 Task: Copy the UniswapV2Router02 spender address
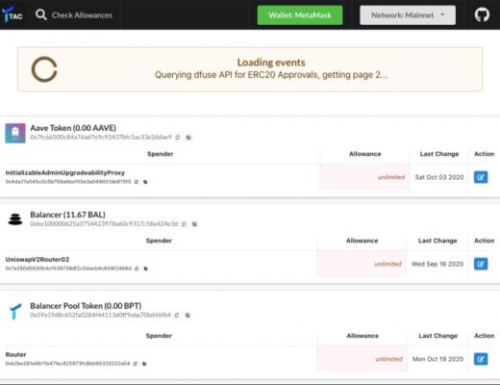coord(136,269)
